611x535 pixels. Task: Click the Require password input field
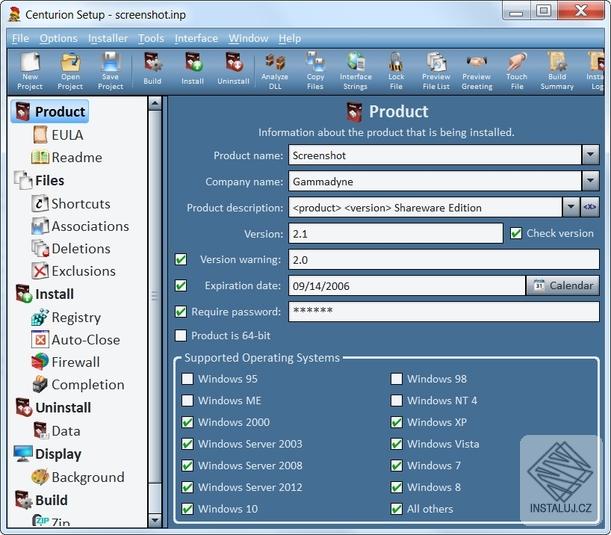click(444, 311)
